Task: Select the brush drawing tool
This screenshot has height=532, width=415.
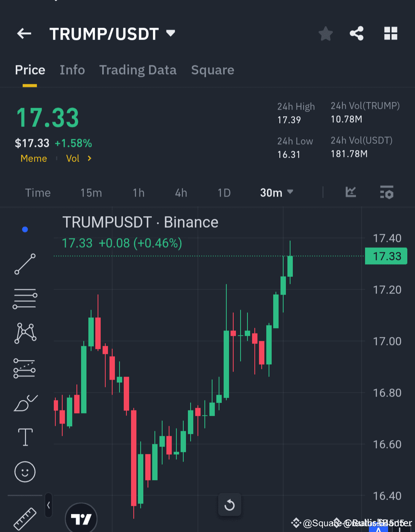Action: [25, 402]
